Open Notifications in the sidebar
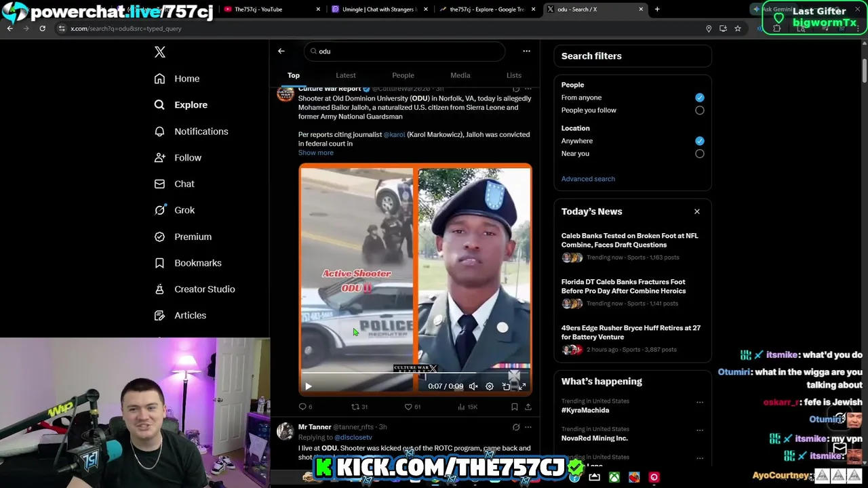This screenshot has height=488, width=868. [x=191, y=131]
